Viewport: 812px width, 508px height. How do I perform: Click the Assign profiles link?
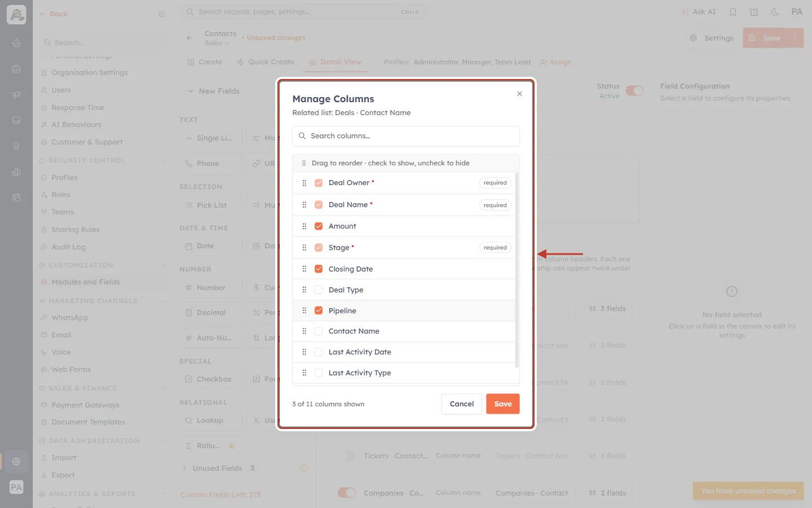(555, 62)
